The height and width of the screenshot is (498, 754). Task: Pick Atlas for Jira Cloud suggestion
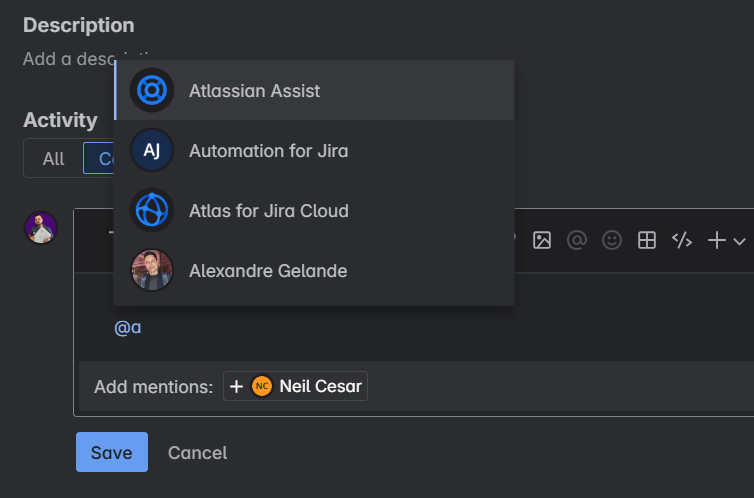(268, 211)
